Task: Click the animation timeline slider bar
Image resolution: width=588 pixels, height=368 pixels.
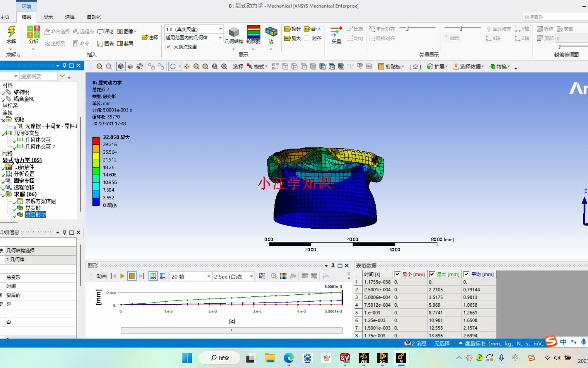Action: tap(231, 330)
